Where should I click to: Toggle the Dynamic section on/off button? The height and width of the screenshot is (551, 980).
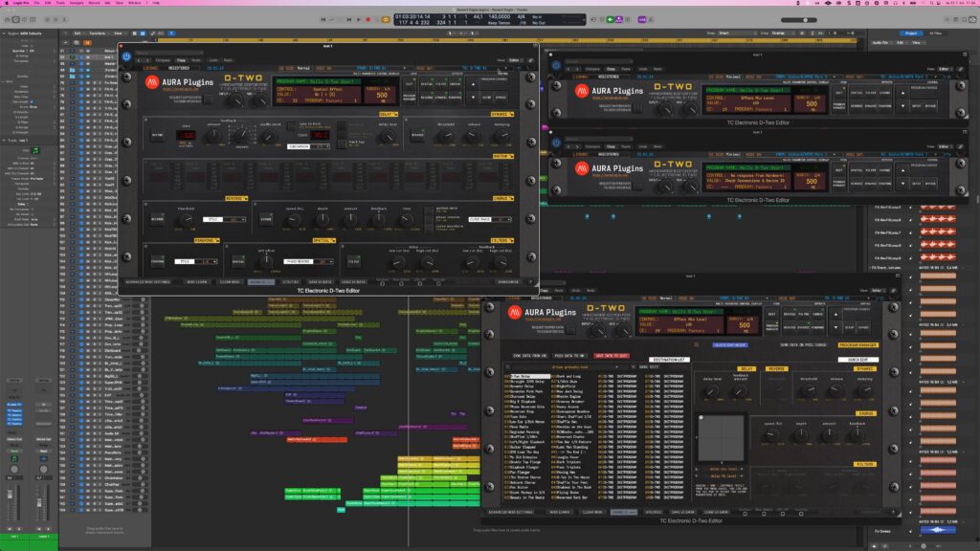click(417, 135)
